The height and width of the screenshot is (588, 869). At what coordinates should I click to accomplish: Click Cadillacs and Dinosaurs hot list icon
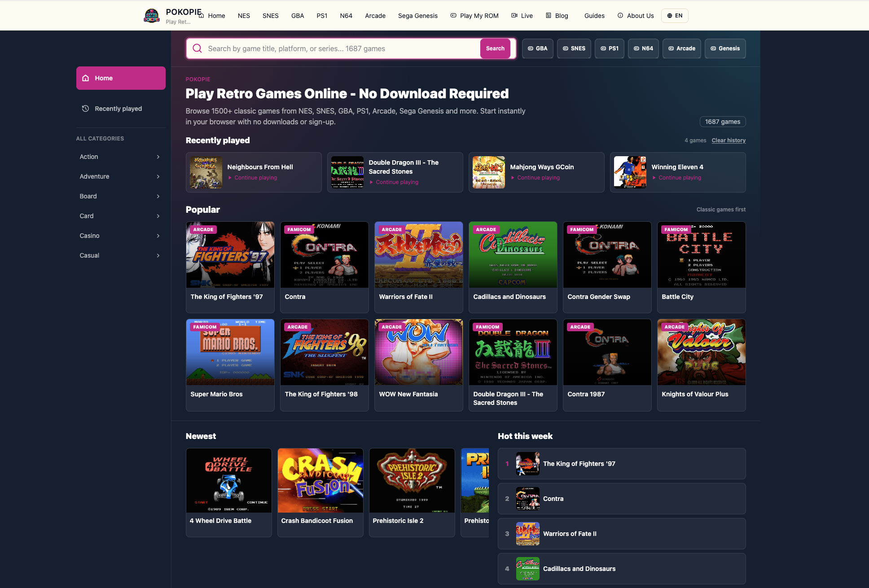point(528,569)
